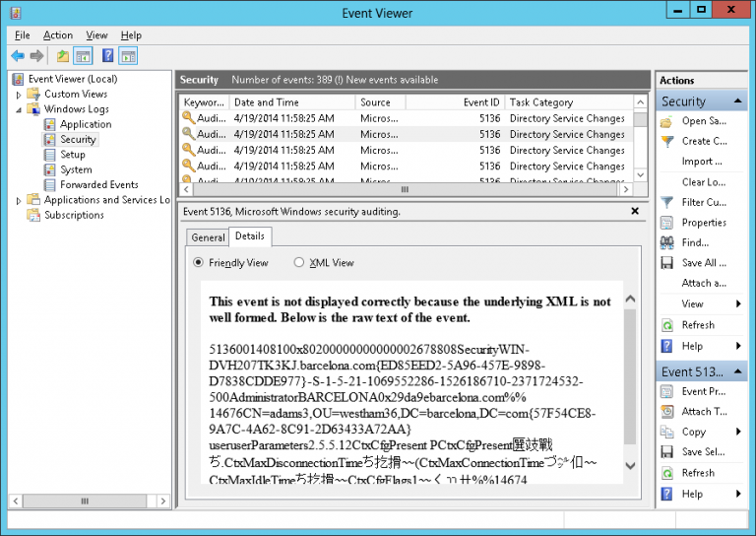This screenshot has height=536, width=756.
Task: Sort by Event ID column header
Action: point(455,102)
